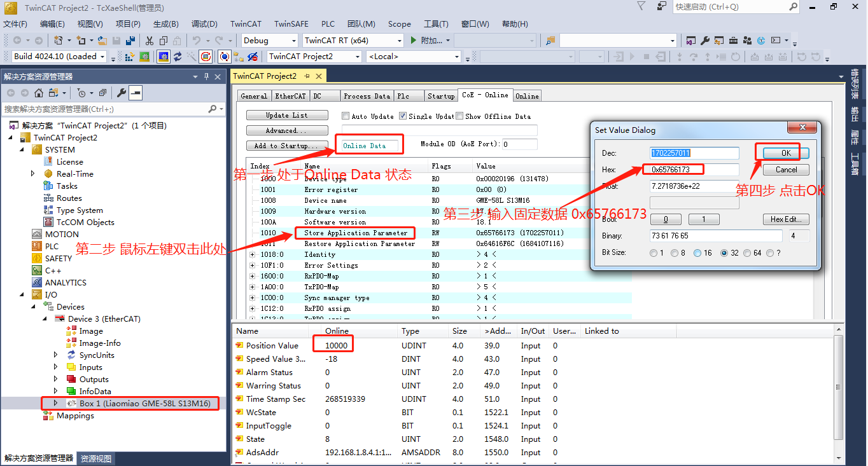
Task: Select Bit Size 64 radio button
Action: [748, 253]
